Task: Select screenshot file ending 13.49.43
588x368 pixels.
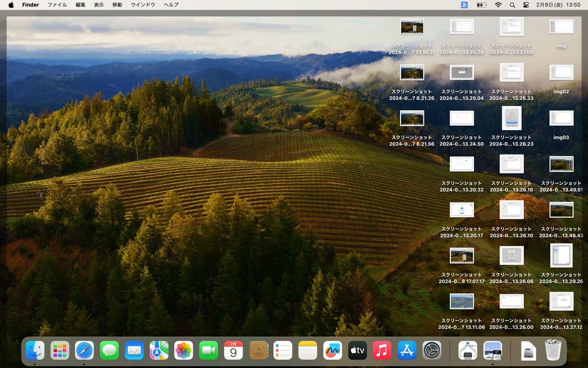Action: coord(562,210)
